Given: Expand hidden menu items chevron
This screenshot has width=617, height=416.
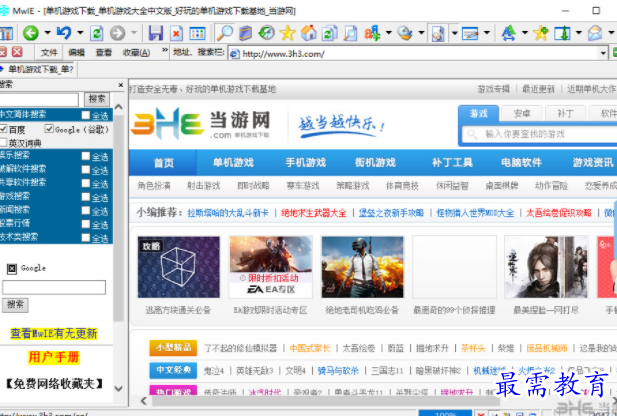Looking at the screenshot, I should [165, 50].
